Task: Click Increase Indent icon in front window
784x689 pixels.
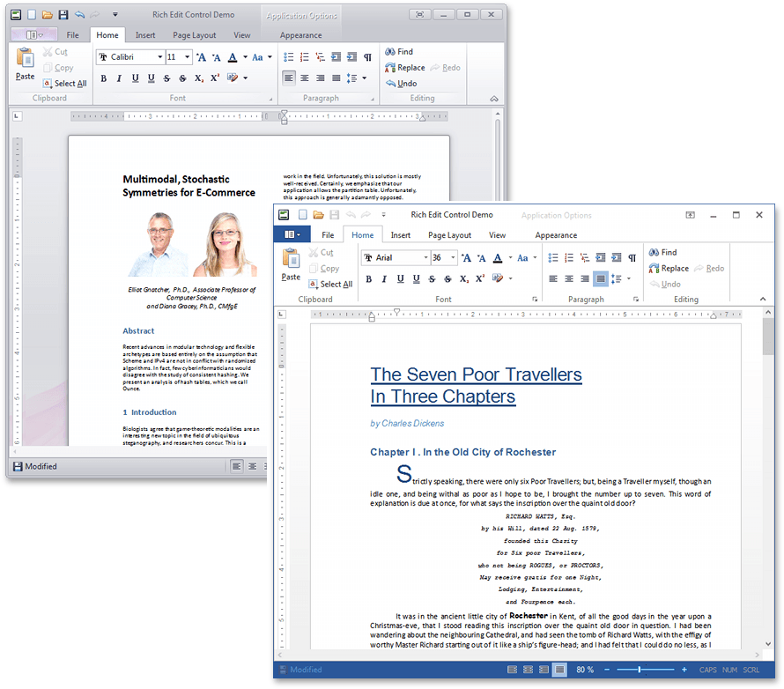Action: click(617, 258)
